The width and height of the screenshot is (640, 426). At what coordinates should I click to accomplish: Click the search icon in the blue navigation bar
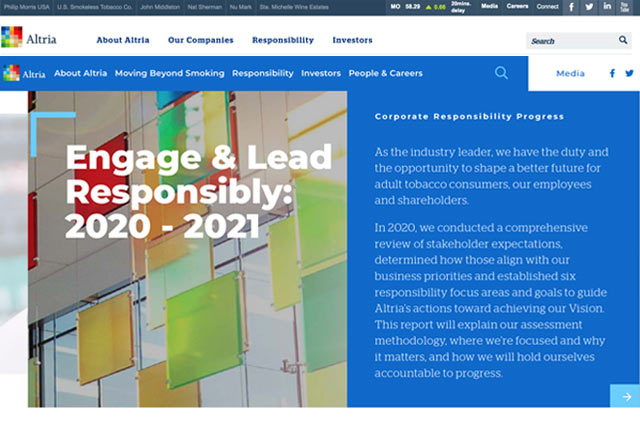pyautogui.click(x=501, y=73)
